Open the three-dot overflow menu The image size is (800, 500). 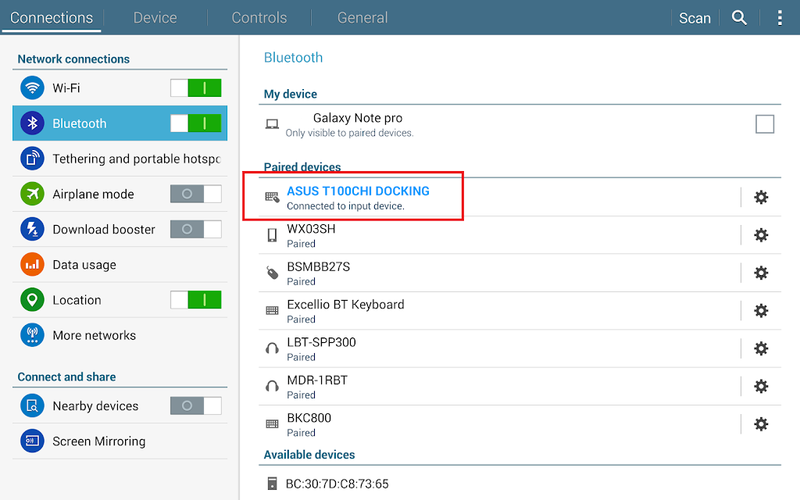780,18
